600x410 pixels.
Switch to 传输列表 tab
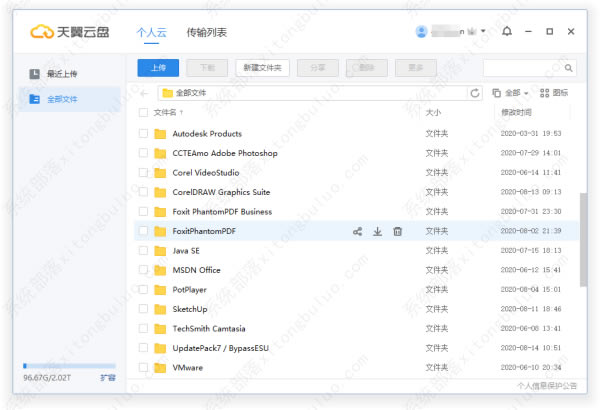[x=207, y=32]
